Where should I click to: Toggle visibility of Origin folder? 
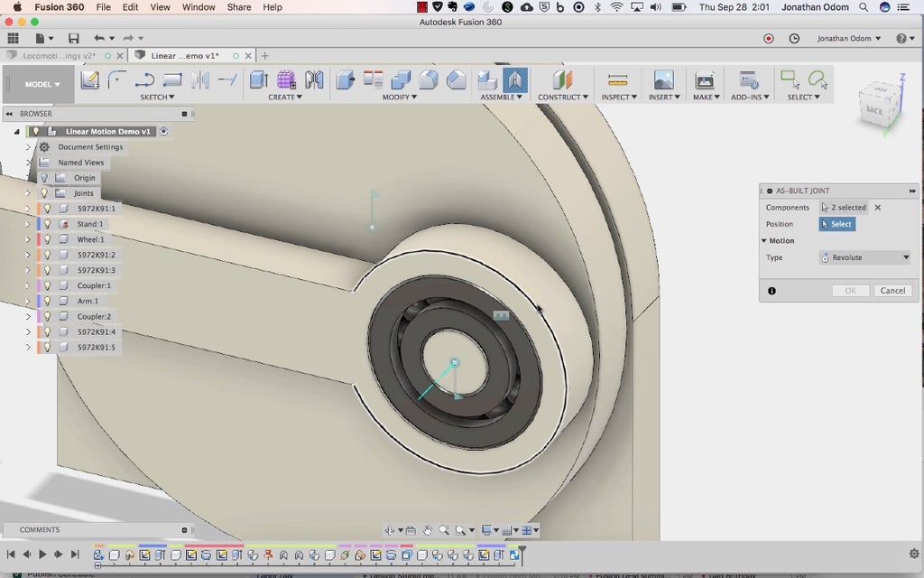click(44, 178)
